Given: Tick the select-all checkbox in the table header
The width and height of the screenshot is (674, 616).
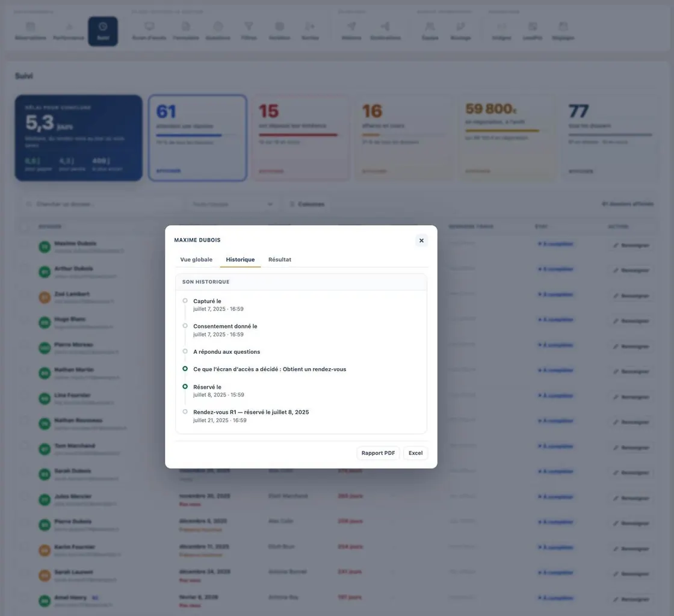Looking at the screenshot, I should (25, 226).
